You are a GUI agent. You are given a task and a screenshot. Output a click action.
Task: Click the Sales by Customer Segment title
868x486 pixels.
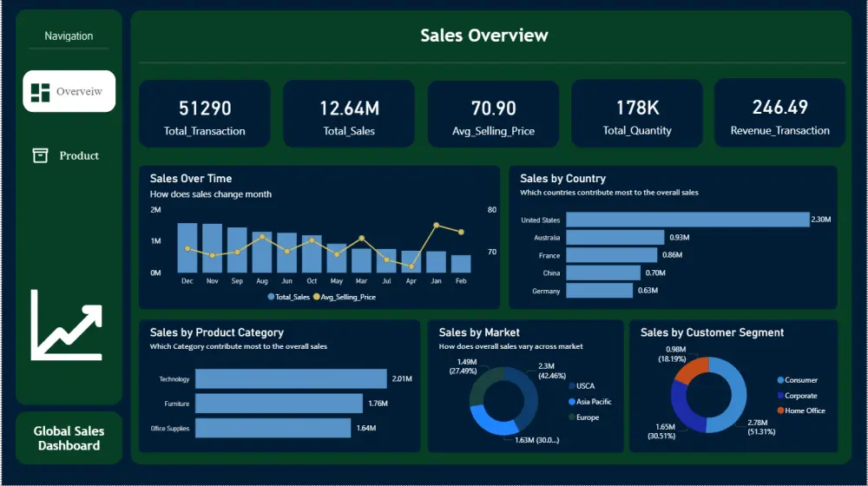coord(712,332)
